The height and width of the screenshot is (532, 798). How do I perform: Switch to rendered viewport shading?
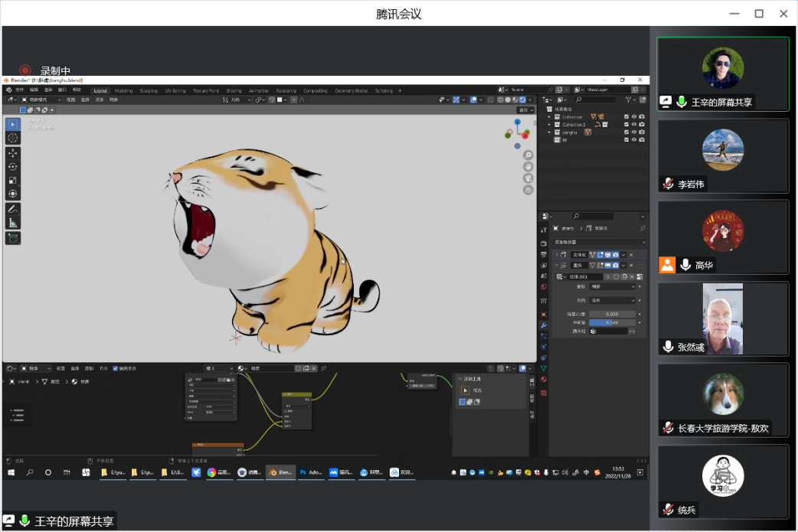[522, 100]
